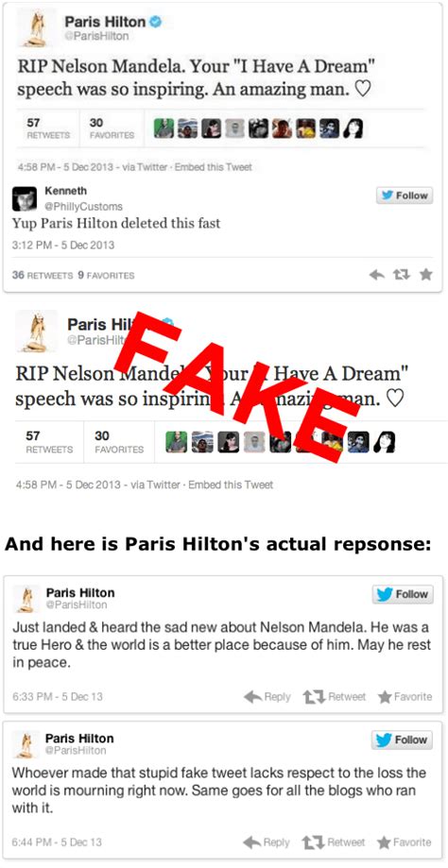Viewport: 448px width, 868px height.
Task: Click Paris Hilton's avatar in the top tweet
Action: (x=37, y=28)
